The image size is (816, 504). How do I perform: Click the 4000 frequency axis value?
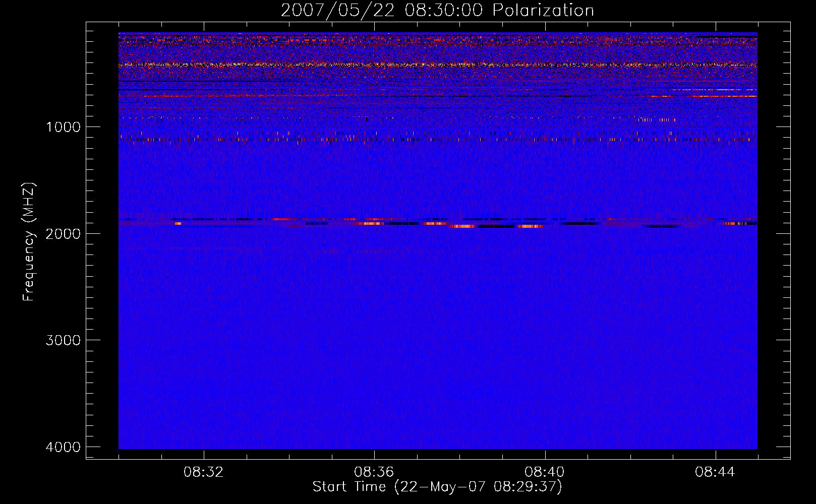pyautogui.click(x=63, y=447)
